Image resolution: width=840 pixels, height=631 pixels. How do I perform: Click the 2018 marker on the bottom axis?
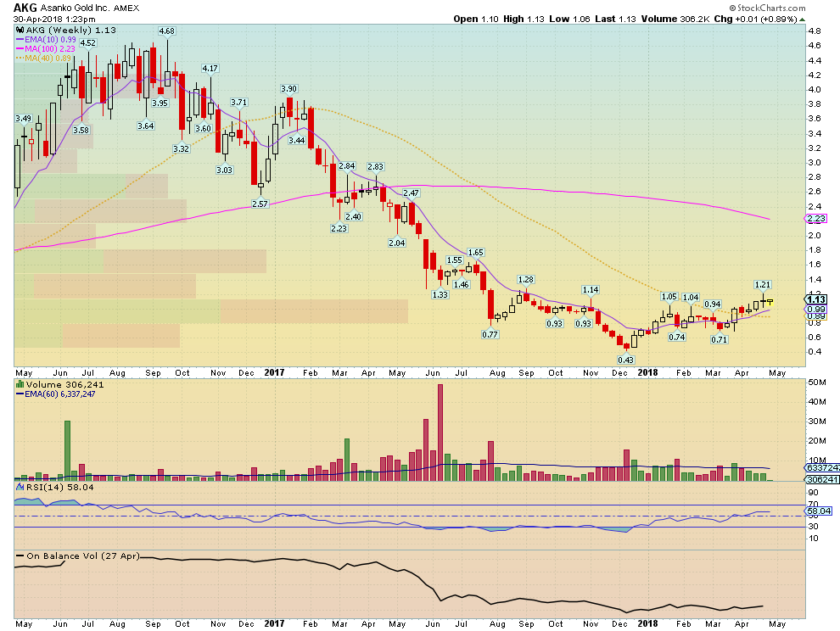pyautogui.click(x=647, y=372)
